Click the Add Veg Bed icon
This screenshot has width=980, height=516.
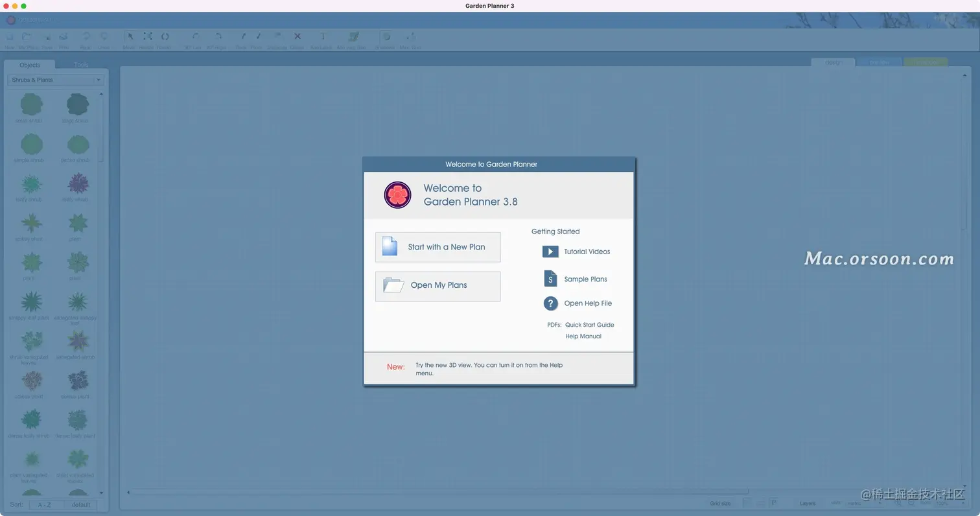tap(353, 37)
